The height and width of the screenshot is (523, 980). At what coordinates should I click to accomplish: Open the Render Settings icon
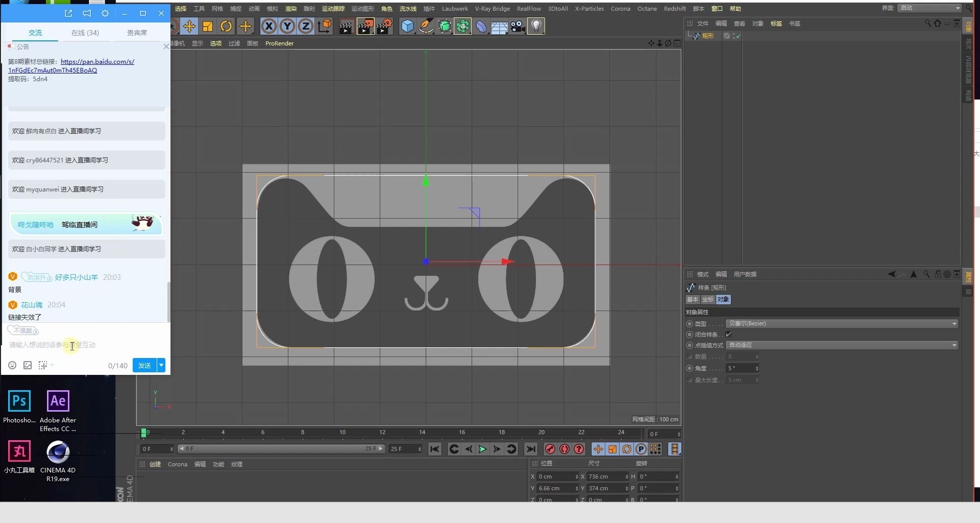click(384, 26)
